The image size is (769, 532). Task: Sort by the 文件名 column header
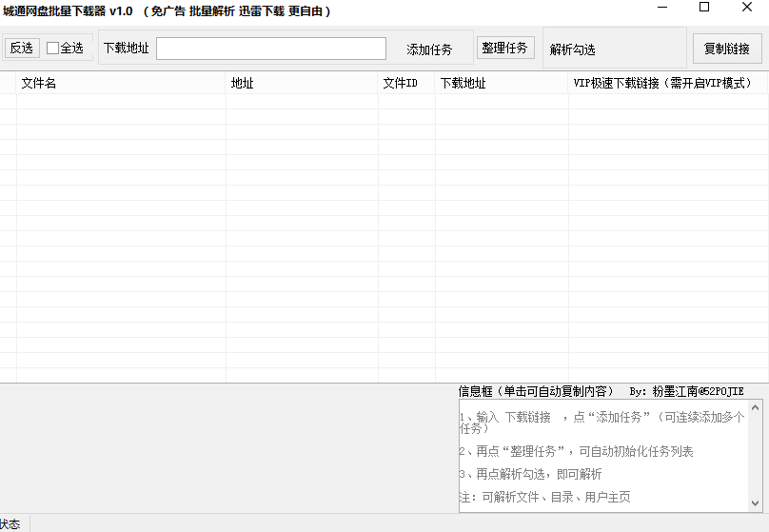[x=121, y=83]
